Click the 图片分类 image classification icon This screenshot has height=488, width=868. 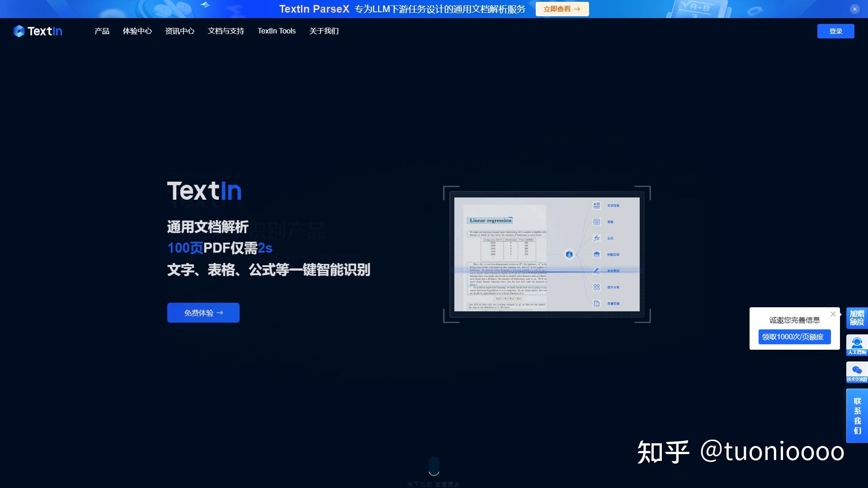[x=596, y=287]
